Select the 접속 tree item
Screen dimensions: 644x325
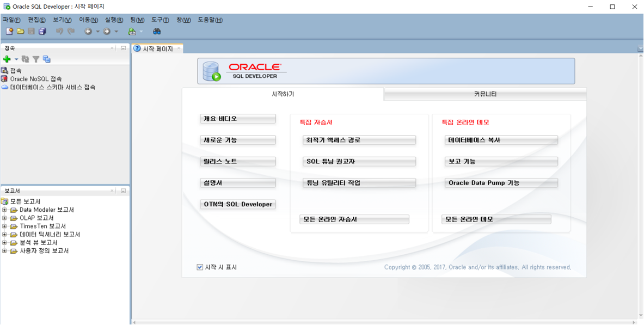coord(16,71)
